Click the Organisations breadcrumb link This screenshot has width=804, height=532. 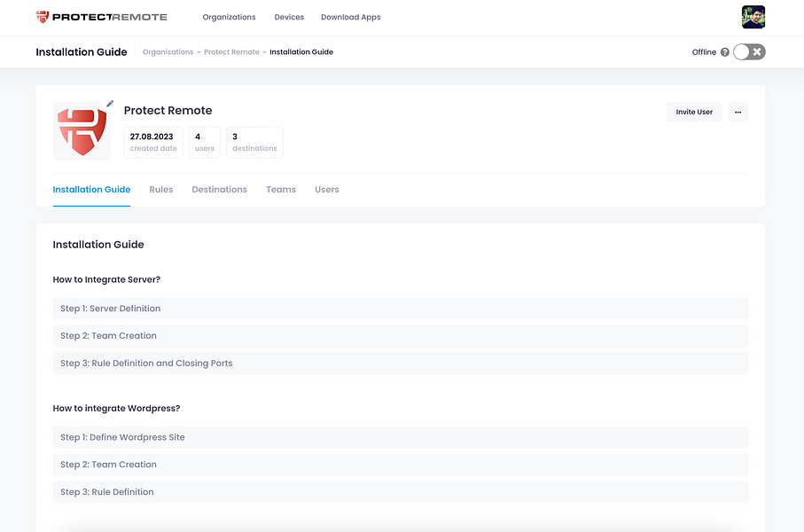[x=168, y=51]
